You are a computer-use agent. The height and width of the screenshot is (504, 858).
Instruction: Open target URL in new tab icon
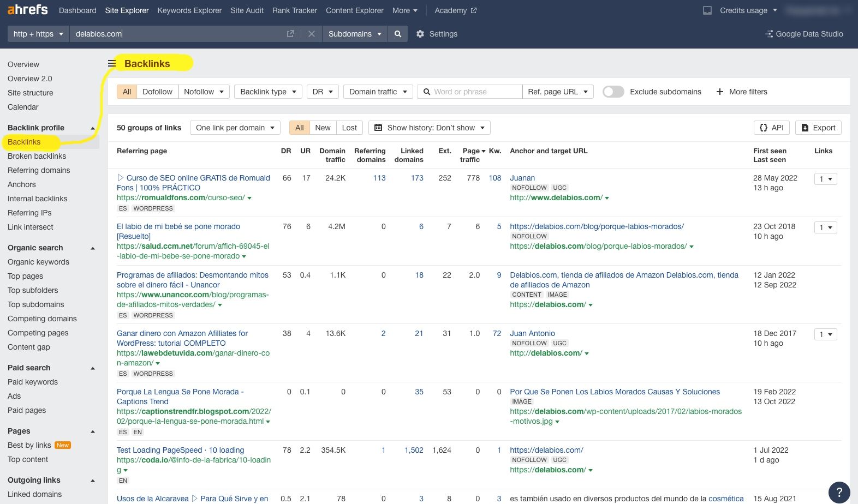click(290, 34)
